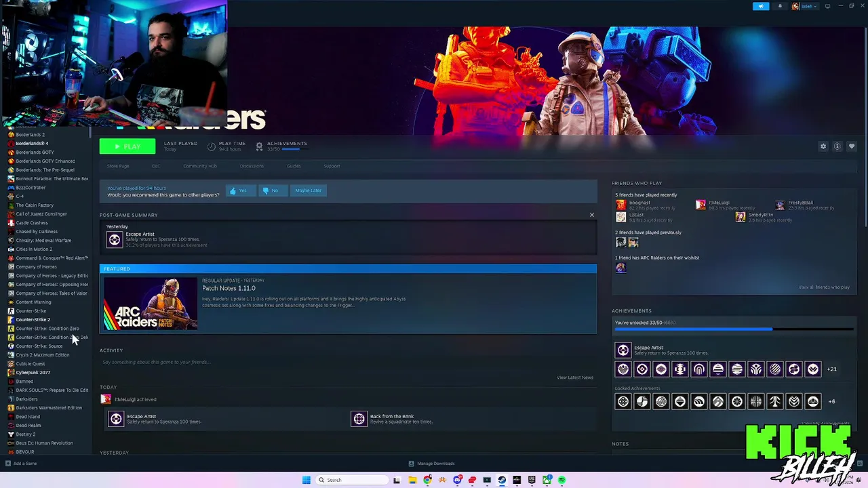Image resolution: width=868 pixels, height=488 pixels.
Task: Select Castle Crashers in the library list
Action: click(x=32, y=223)
